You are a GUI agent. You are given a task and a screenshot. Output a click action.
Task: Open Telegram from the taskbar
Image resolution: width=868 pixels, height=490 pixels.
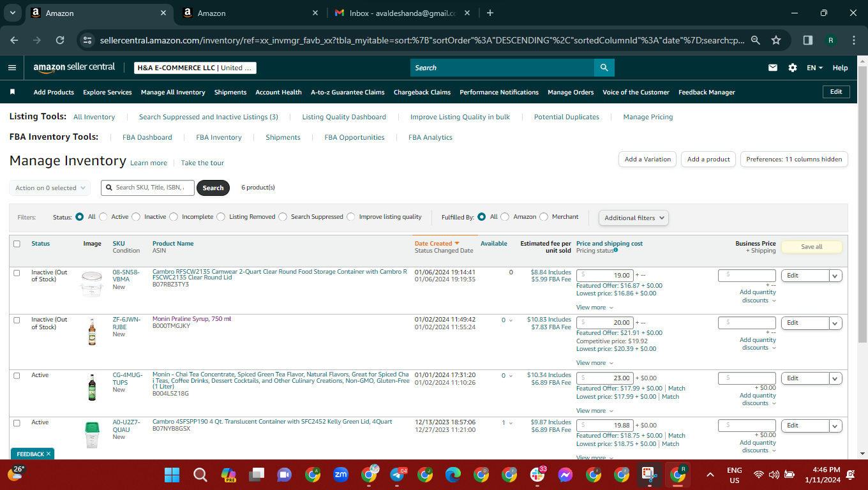pos(398,475)
